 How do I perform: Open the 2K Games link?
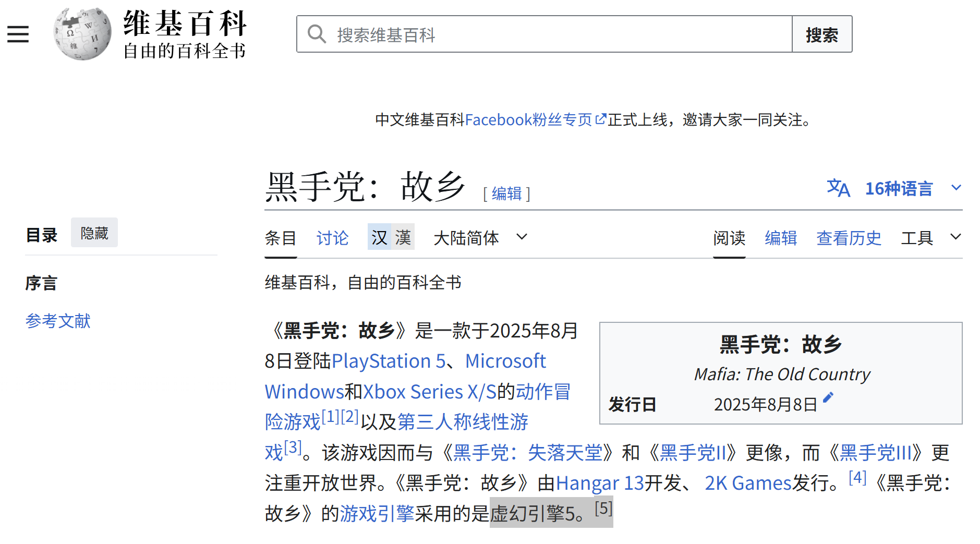click(748, 483)
